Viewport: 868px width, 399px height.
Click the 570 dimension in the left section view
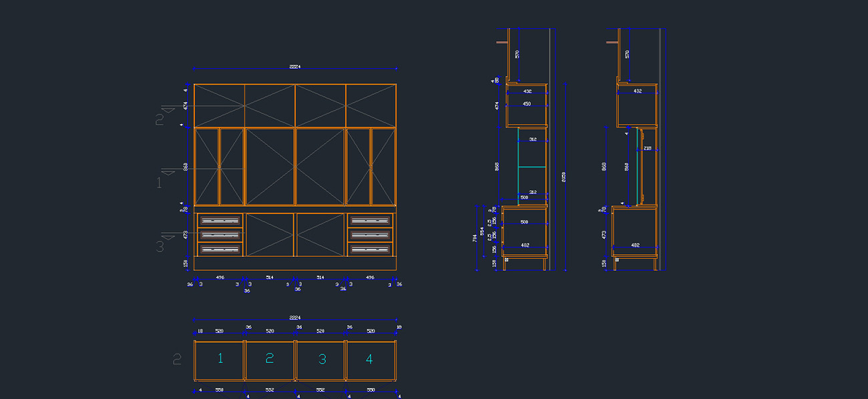coord(517,54)
